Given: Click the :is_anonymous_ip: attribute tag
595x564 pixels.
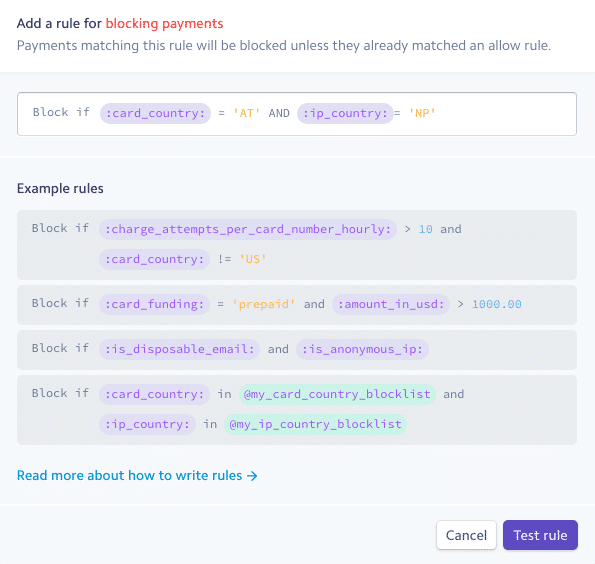Looking at the screenshot, I should point(362,349).
